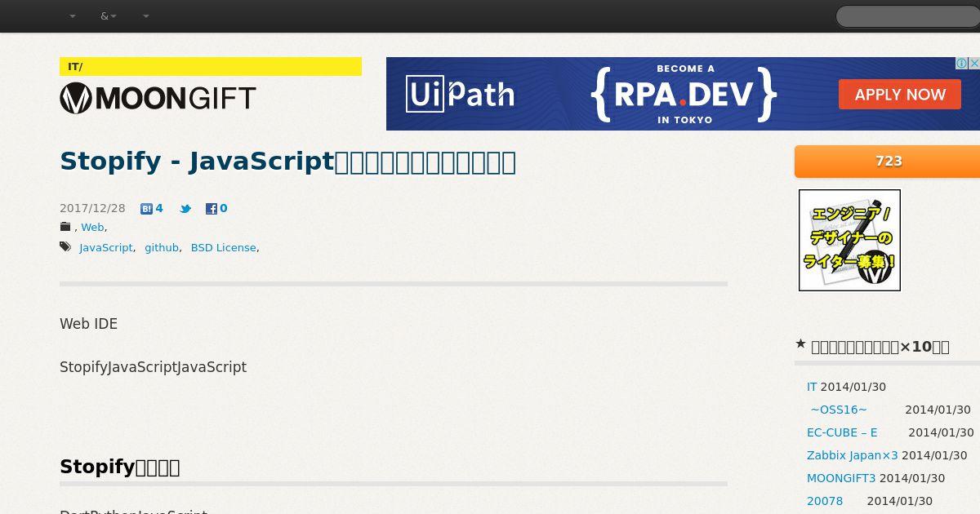Screen dimensions: 980x514
Task: Click APPLY NOW in the UiPath ad
Action: click(x=900, y=95)
